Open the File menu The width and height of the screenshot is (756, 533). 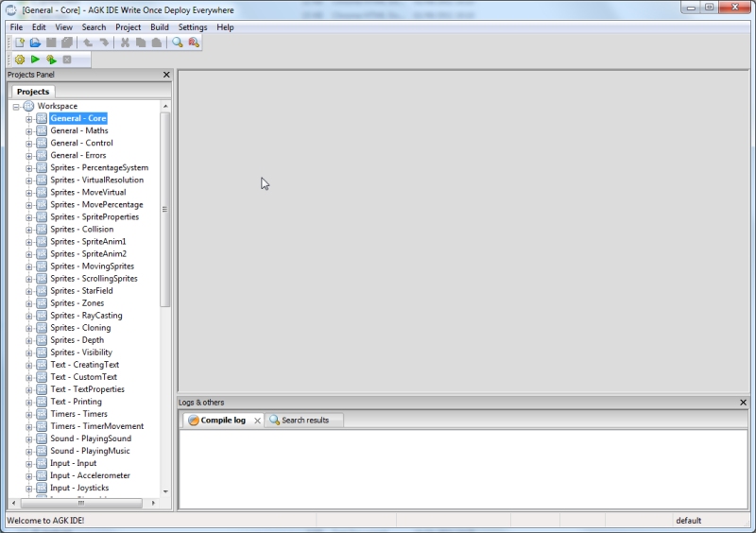click(16, 27)
